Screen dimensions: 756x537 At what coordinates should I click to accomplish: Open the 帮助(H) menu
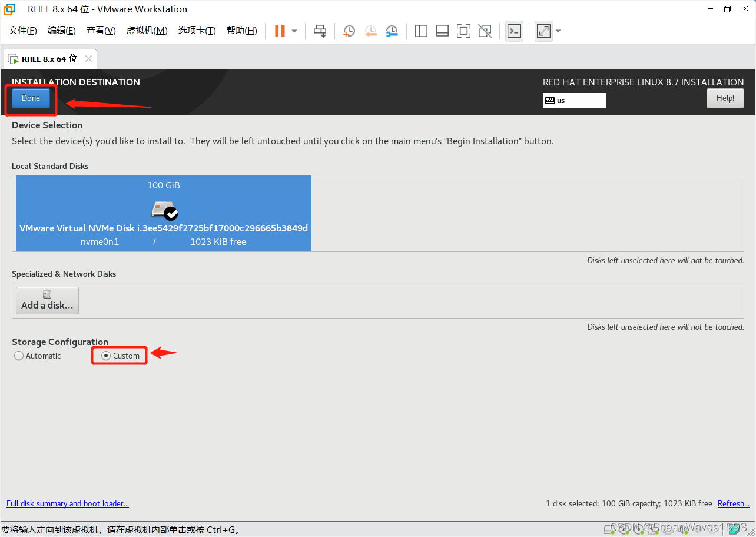[242, 31]
